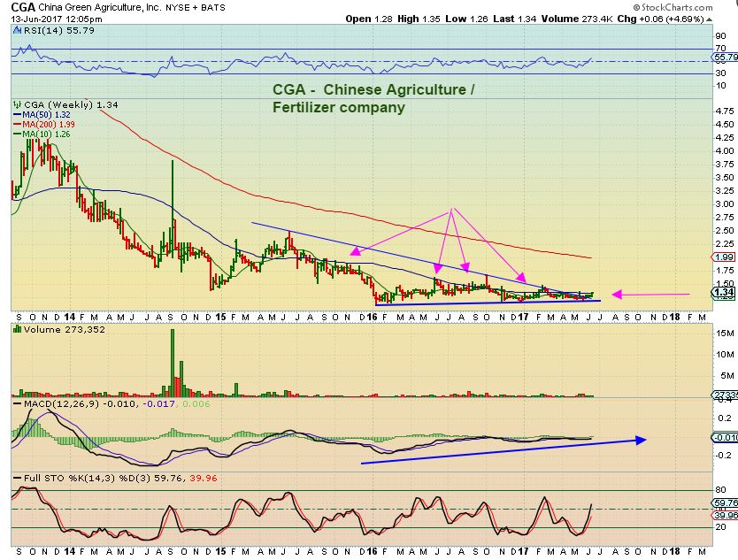Click the bold CGA ticker symbol in header
738x560 pixels.
coord(23,7)
